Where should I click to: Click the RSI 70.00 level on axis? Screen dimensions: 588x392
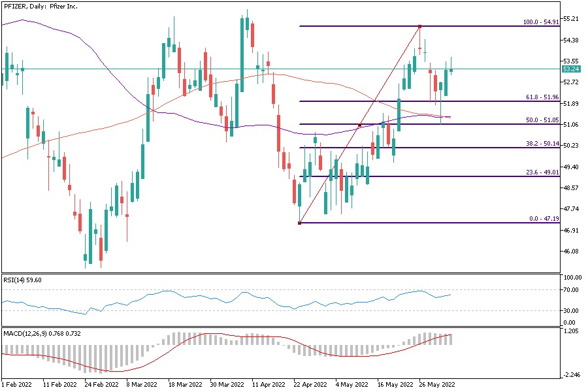click(570, 289)
